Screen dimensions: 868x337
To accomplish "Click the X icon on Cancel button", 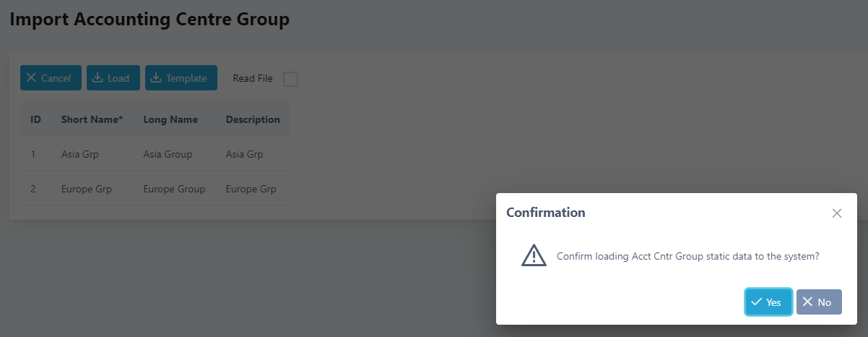I will pyautogui.click(x=31, y=78).
